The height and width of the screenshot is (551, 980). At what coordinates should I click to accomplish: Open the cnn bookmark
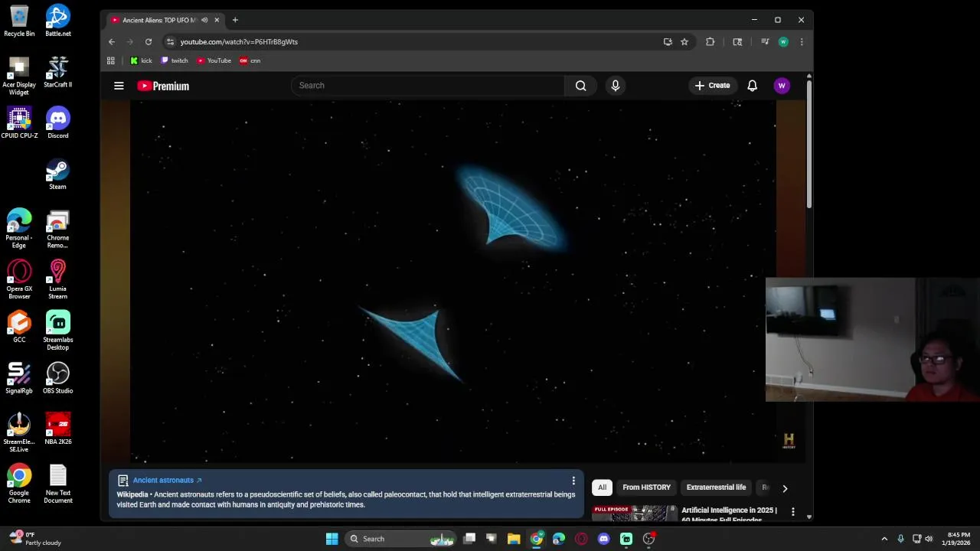pyautogui.click(x=250, y=60)
